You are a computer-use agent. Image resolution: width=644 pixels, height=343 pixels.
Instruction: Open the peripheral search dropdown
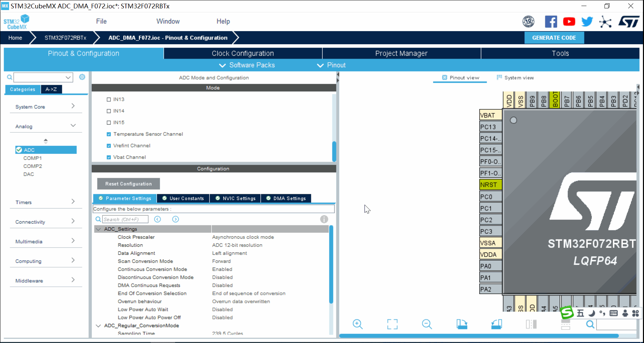[68, 77]
